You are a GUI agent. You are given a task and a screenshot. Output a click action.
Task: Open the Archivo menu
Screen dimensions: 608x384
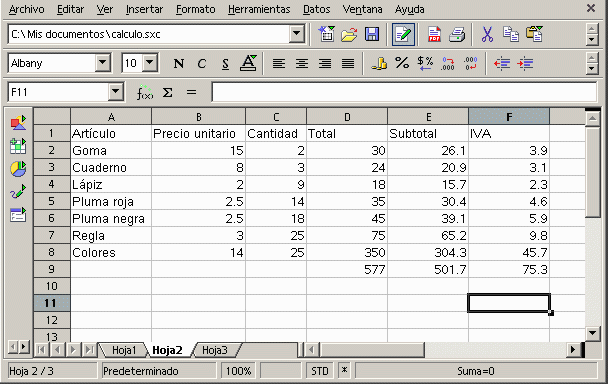26,9
